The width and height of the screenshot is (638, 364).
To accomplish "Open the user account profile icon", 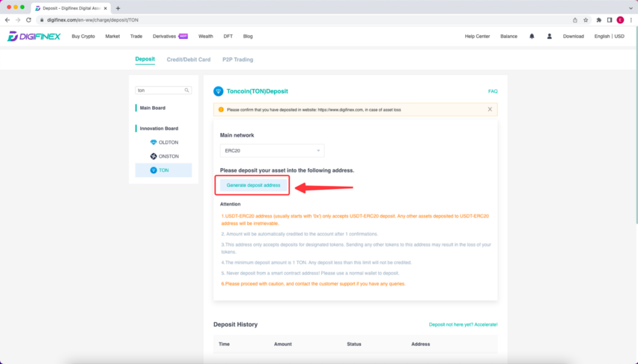I will pos(549,36).
